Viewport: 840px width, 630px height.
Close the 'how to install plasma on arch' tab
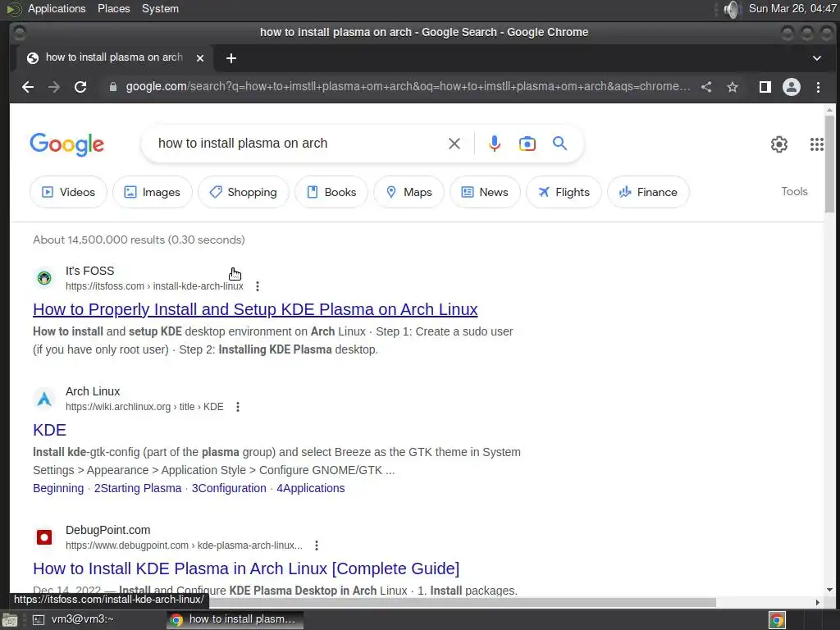[x=200, y=58]
